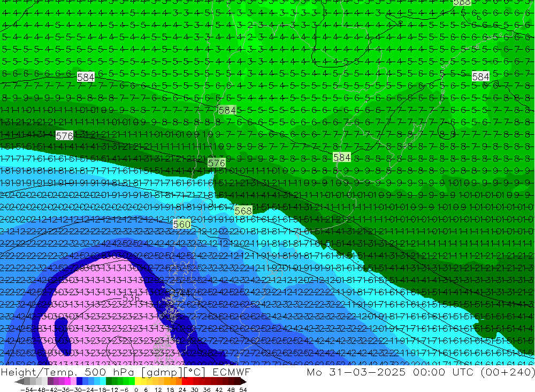The height and width of the screenshot is (392, 535).
Task: Click the 584 label nearest the right map edge
Action: [x=480, y=77]
